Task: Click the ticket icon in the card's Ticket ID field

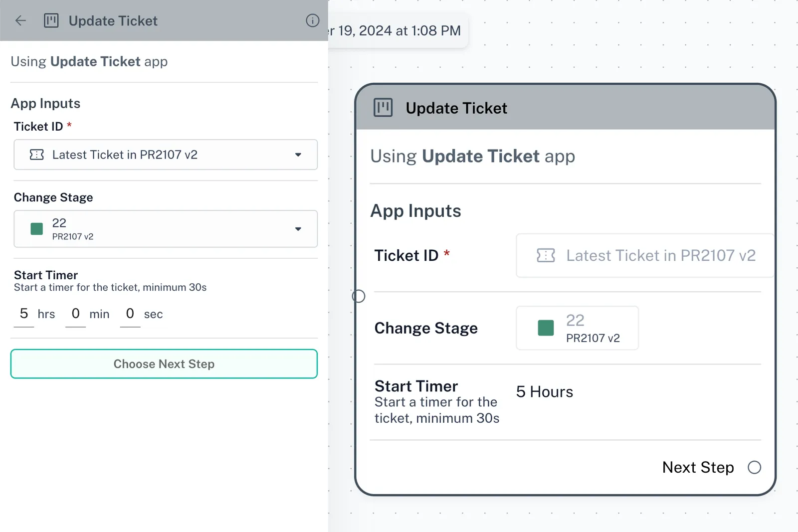Action: pos(546,255)
